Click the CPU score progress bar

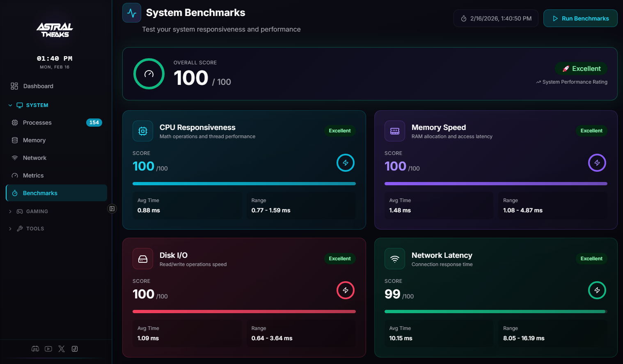point(244,184)
